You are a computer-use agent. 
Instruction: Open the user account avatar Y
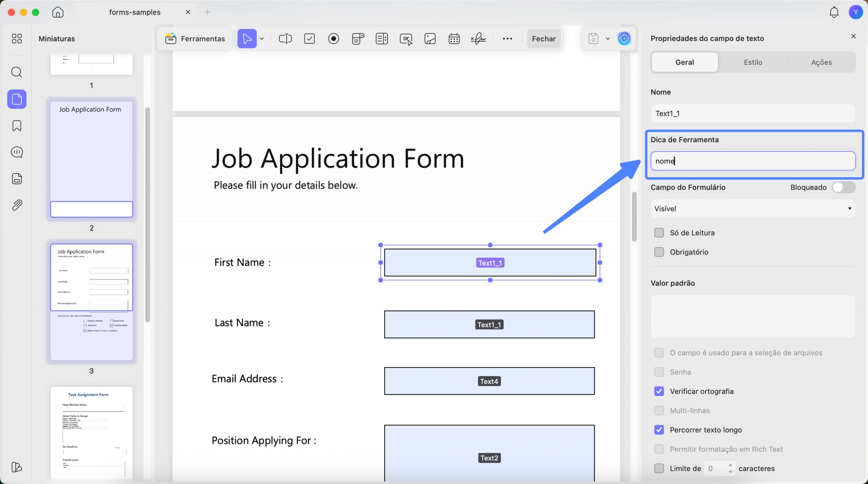(856, 12)
